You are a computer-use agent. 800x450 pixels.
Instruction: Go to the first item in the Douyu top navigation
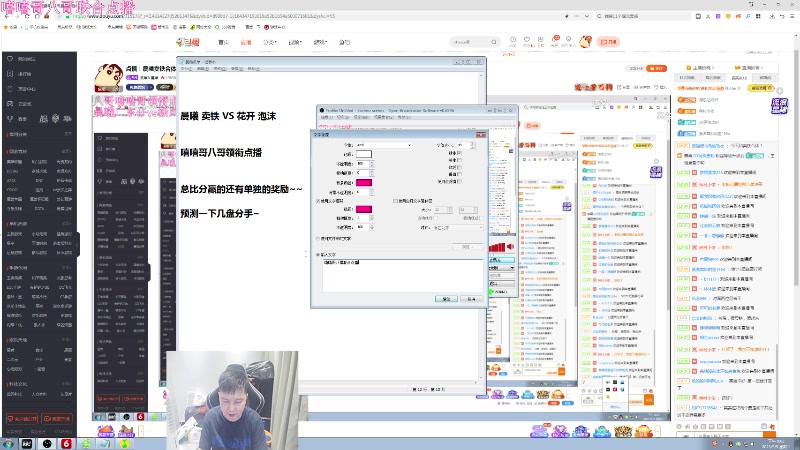(223, 42)
